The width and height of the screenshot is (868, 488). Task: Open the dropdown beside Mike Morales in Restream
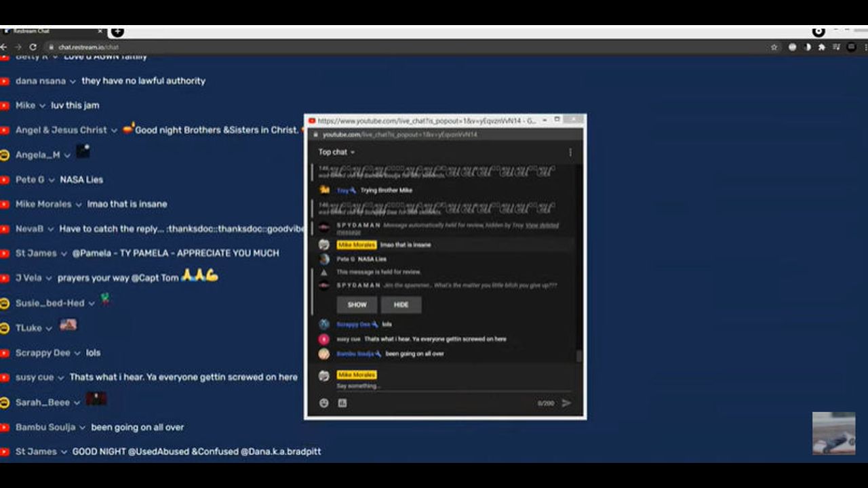tap(79, 205)
